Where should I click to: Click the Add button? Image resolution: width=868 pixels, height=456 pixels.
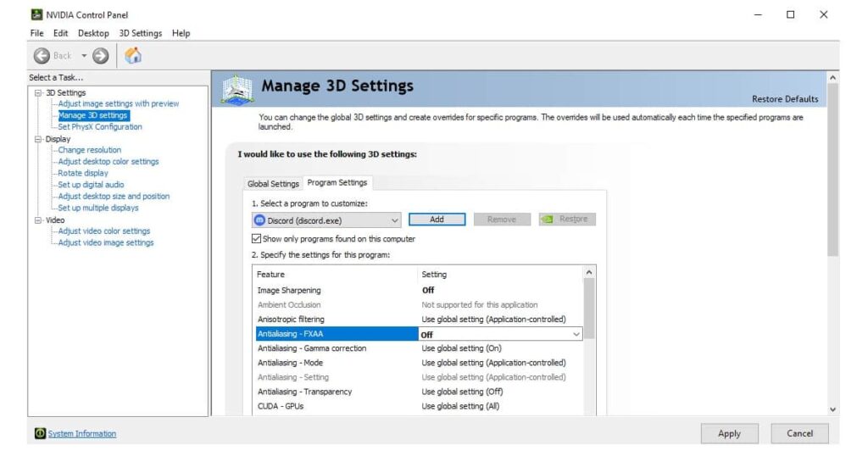pyautogui.click(x=437, y=220)
